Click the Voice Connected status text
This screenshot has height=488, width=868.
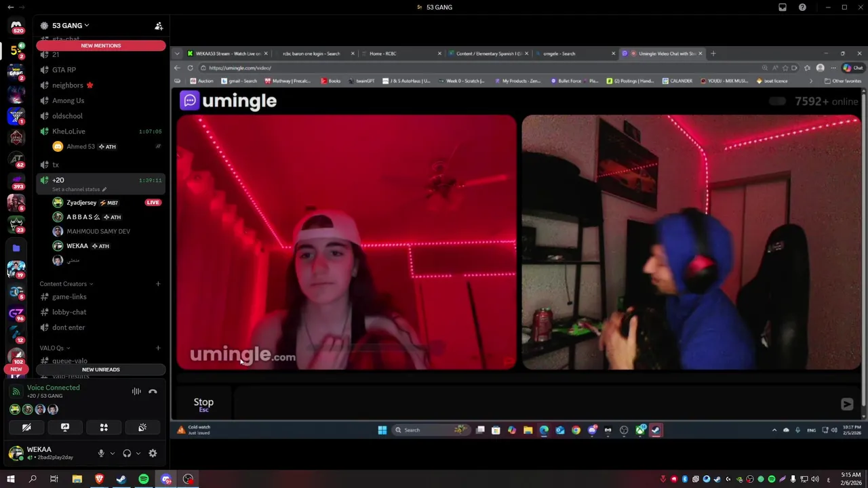click(53, 388)
